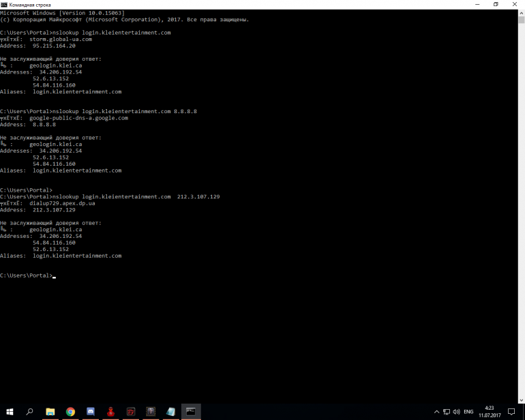Open the Notepad-style taskbar icon
The width and height of the screenshot is (525, 420).
(170, 412)
